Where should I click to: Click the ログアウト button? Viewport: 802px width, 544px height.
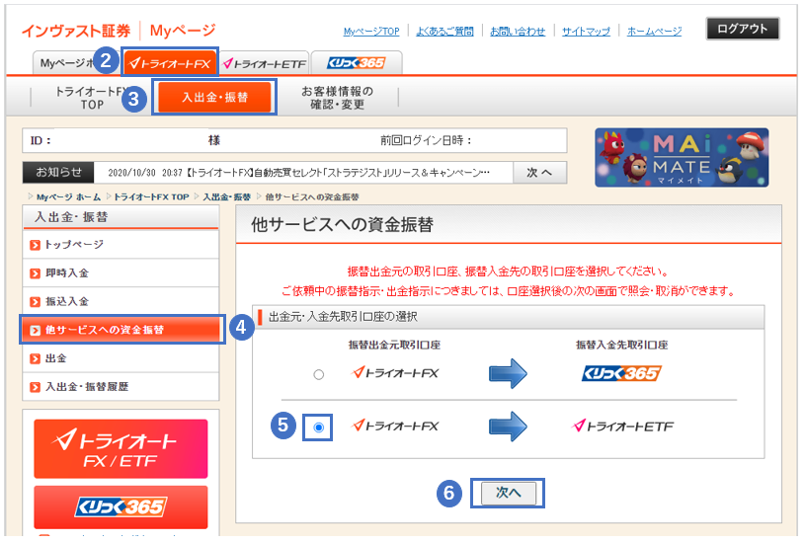click(x=742, y=29)
